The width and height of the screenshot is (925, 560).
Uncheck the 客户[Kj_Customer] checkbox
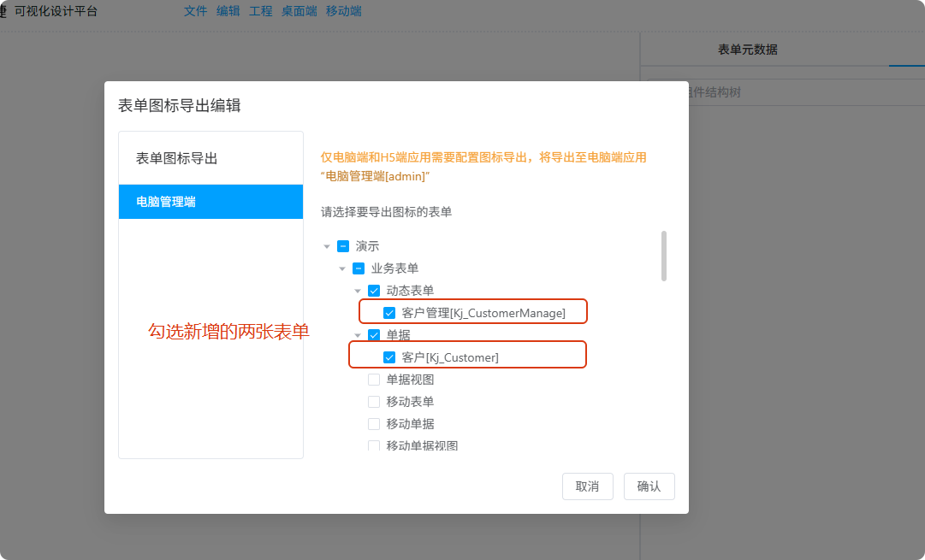(389, 357)
